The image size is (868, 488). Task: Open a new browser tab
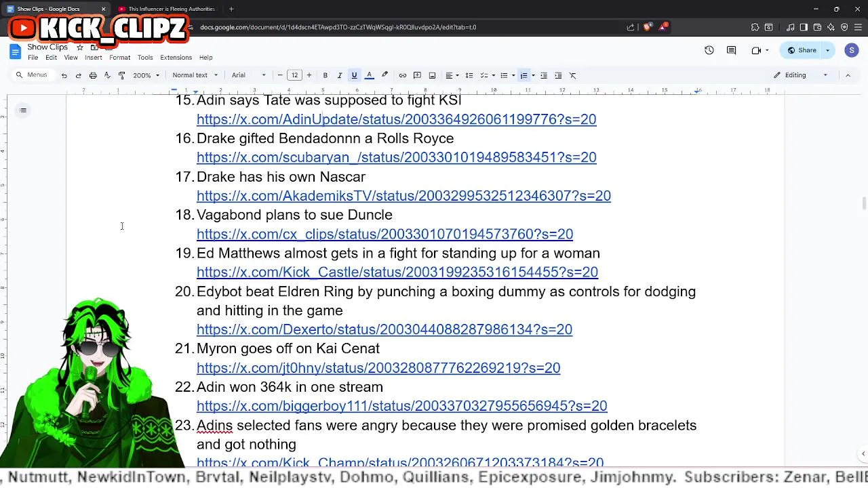pos(231,9)
